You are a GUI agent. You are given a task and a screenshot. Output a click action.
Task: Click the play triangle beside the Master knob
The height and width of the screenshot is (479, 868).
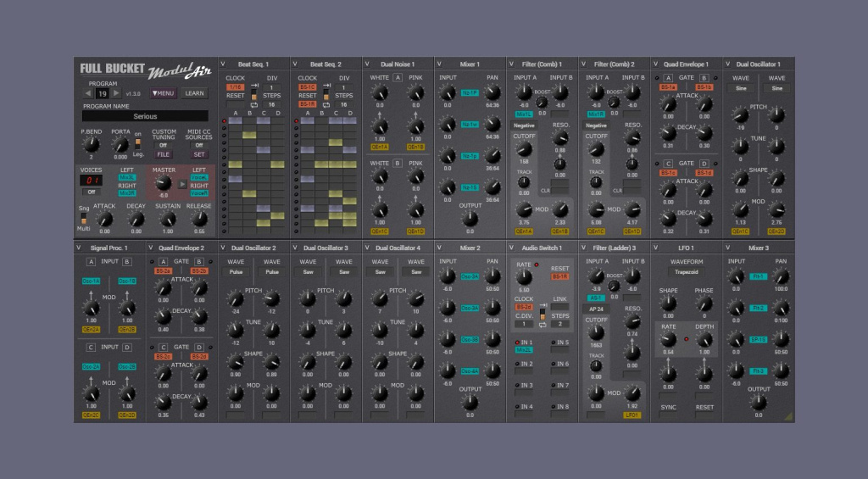(x=182, y=185)
